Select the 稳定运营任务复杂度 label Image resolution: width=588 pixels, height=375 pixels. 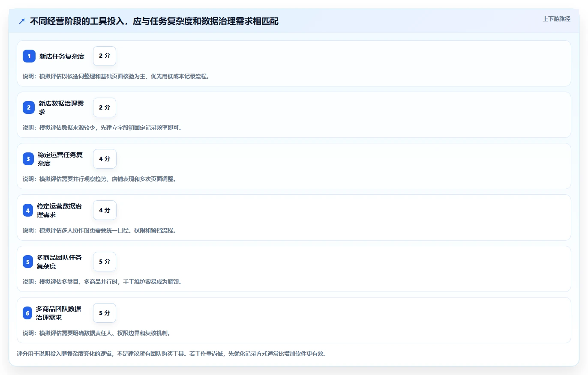(x=60, y=159)
